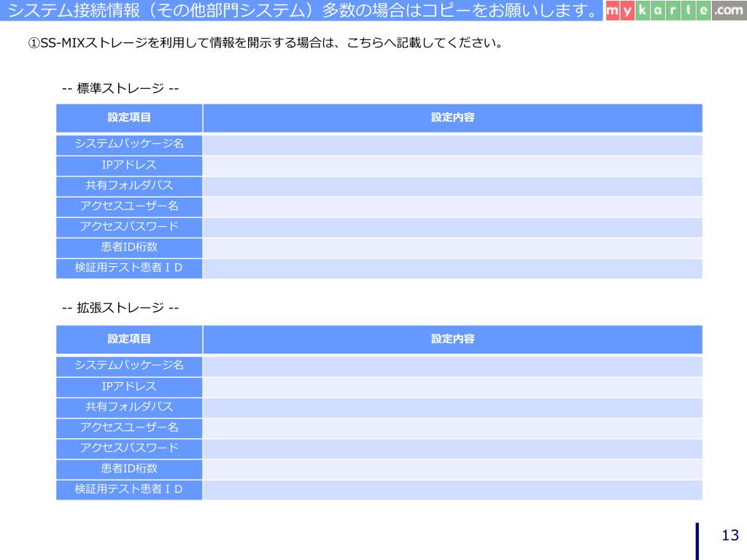
Task: Click アクセスパスワード label in 標準ストレージ
Action: coord(129,227)
